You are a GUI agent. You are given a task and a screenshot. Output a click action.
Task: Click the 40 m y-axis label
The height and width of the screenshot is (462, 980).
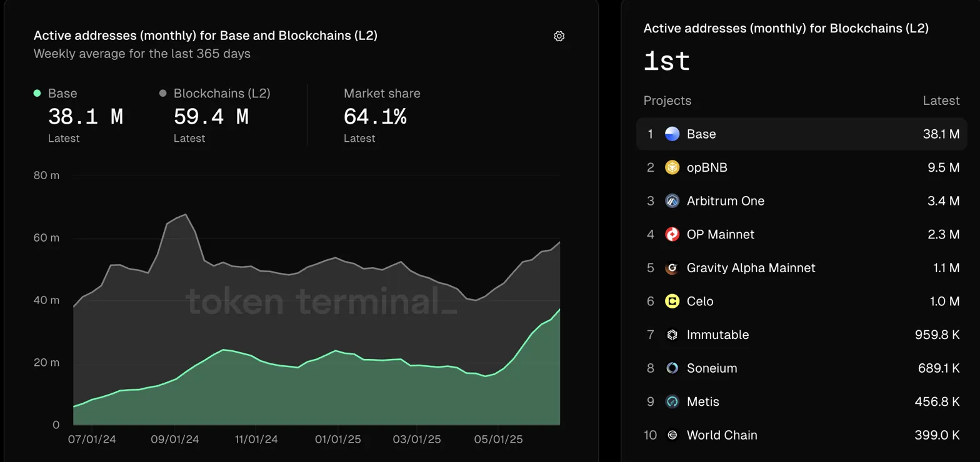coord(47,300)
